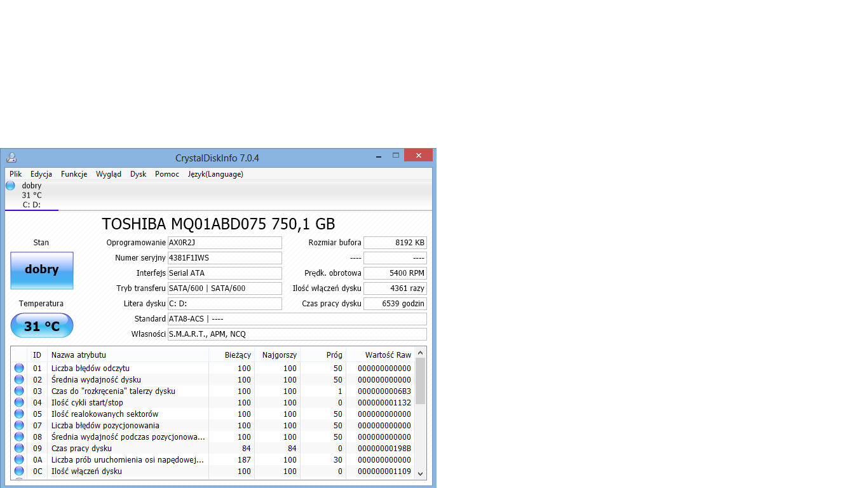Click status orb for attribute 01 row
The height and width of the screenshot is (488, 868).
point(19,368)
